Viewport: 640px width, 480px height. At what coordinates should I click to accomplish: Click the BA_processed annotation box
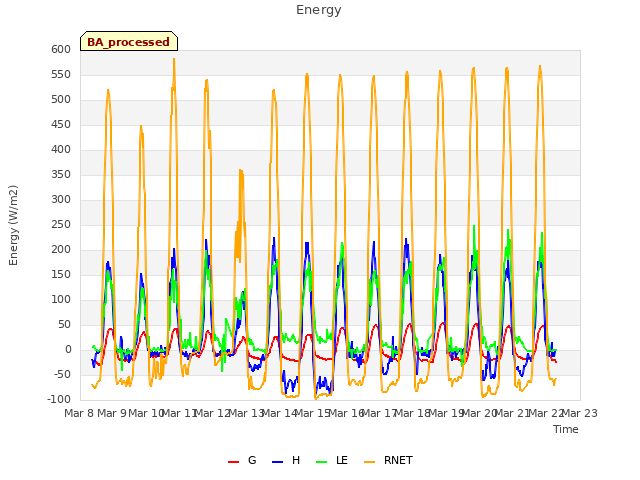[129, 41]
